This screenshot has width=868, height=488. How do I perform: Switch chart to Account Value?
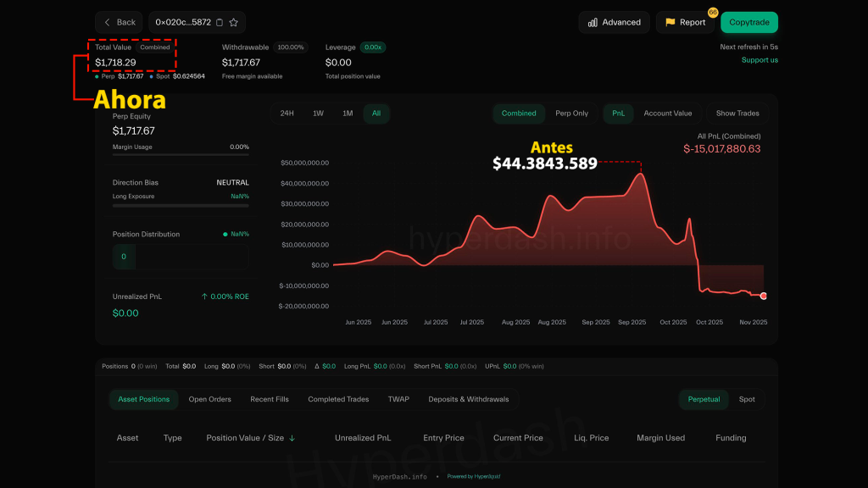point(667,114)
